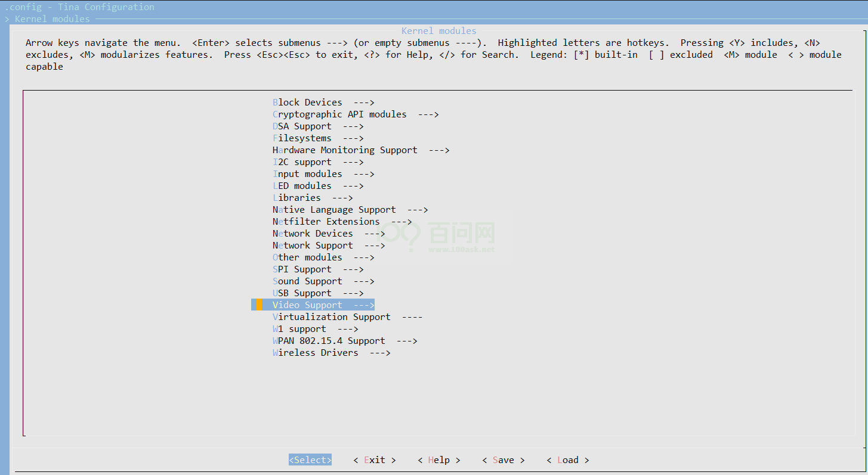Select Input modules entry
Viewport: 868px width, 475px height.
(x=323, y=174)
